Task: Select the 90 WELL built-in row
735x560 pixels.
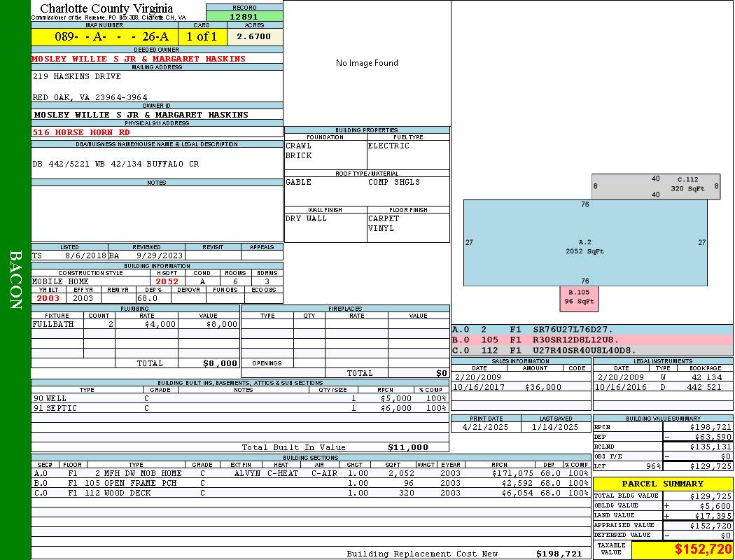Action: [240, 398]
